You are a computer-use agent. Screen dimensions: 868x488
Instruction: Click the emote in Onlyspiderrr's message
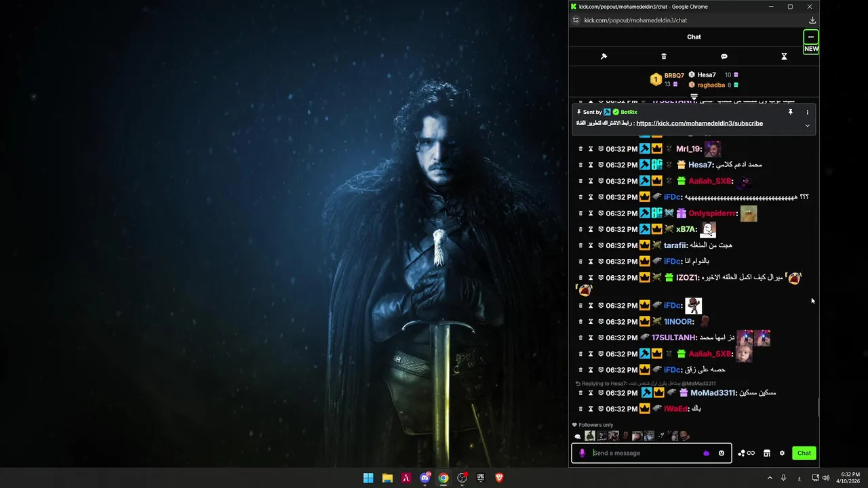(749, 213)
